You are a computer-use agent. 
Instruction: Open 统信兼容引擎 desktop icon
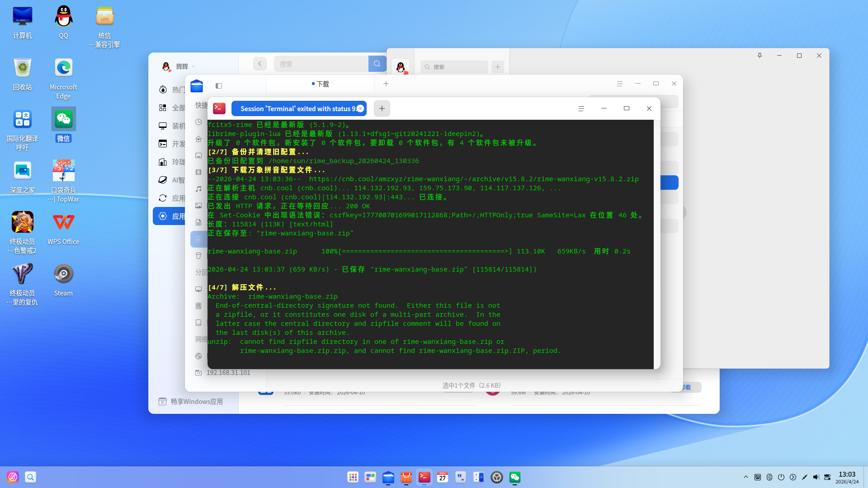pyautogui.click(x=104, y=27)
